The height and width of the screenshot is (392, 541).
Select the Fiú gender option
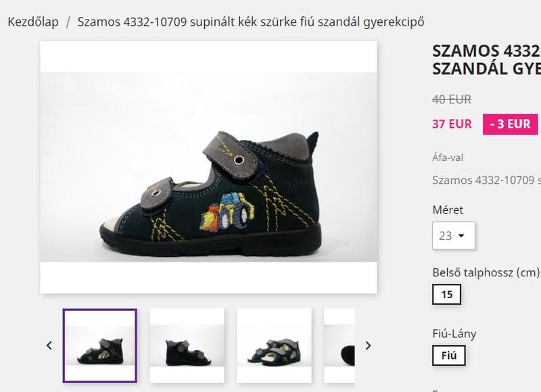pyautogui.click(x=448, y=356)
